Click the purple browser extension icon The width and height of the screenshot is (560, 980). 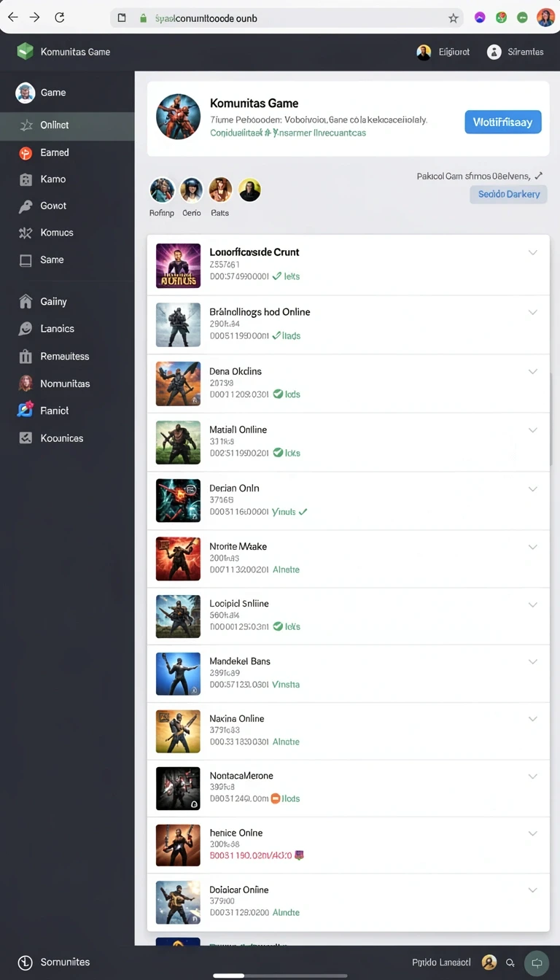click(x=480, y=17)
